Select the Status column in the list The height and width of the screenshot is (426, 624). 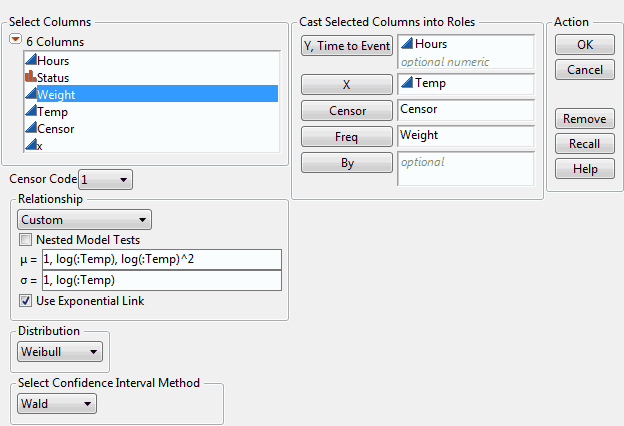click(53, 77)
